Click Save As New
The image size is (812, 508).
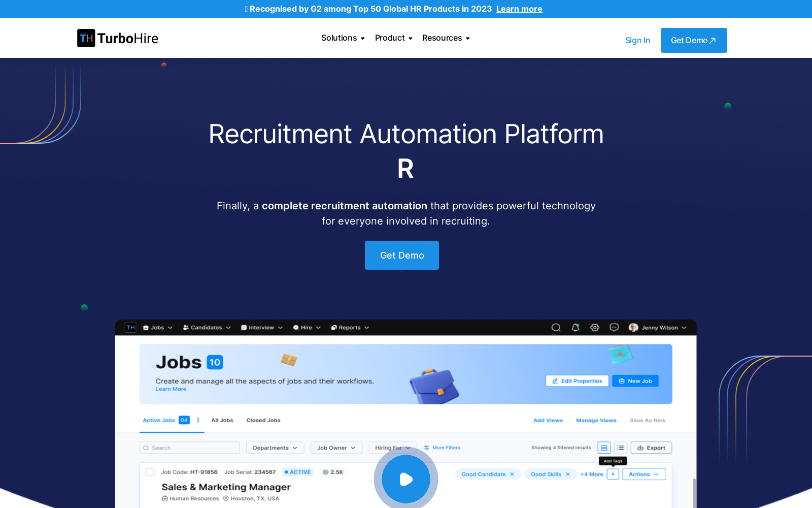[x=648, y=421]
